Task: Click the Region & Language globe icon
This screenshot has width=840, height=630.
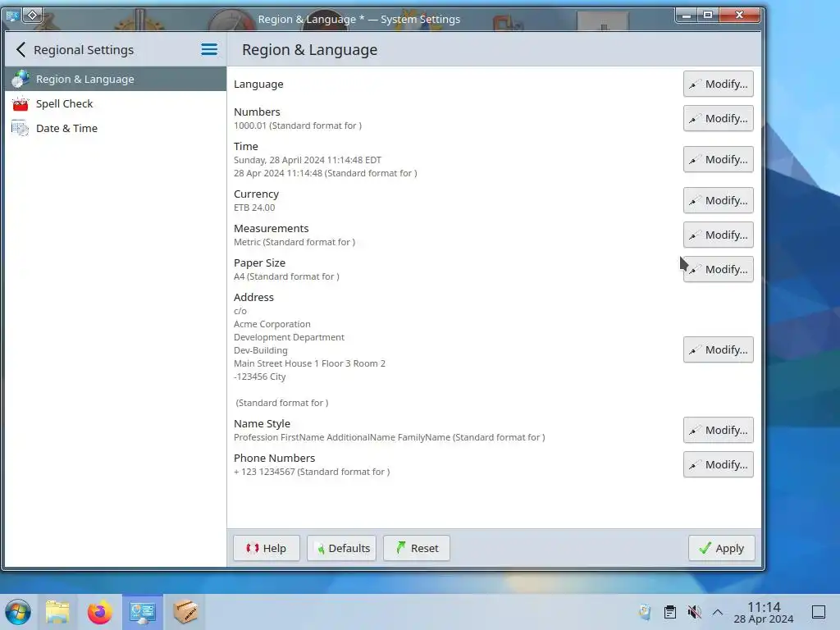Action: (x=21, y=79)
